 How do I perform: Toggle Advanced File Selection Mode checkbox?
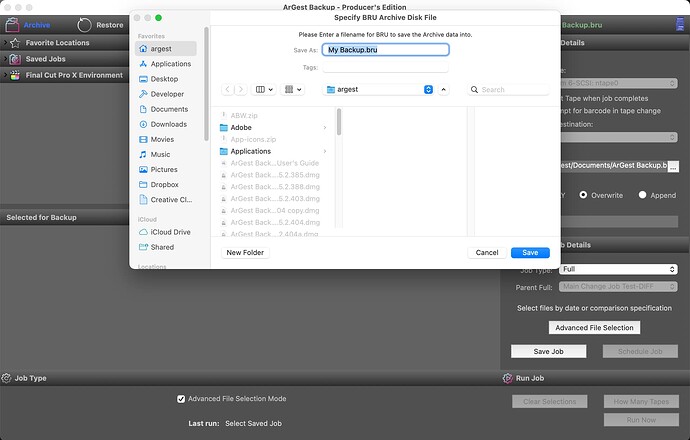point(181,399)
